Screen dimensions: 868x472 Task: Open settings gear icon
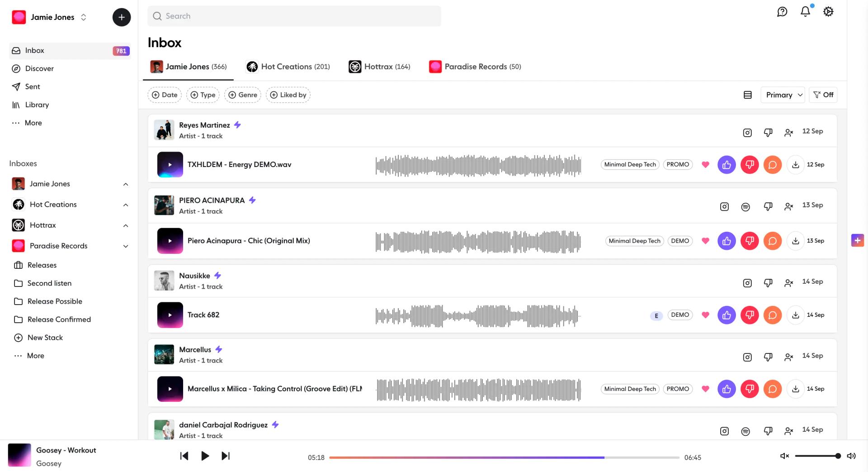[828, 12]
